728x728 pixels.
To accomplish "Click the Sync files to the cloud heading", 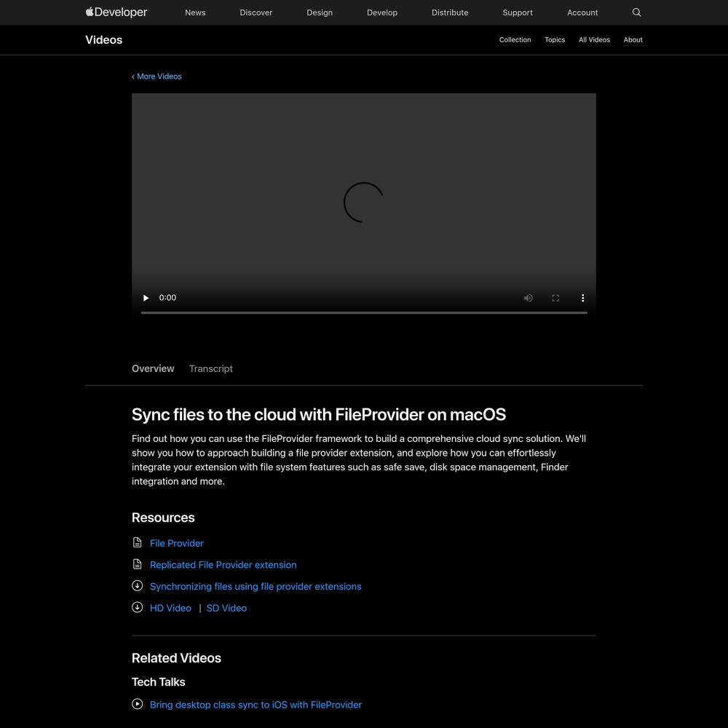I will click(319, 414).
